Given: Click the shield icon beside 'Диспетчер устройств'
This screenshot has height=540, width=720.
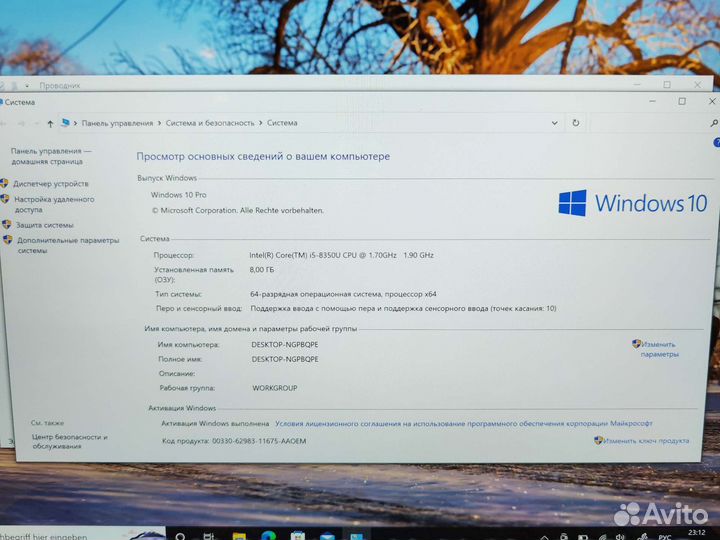Looking at the screenshot, I should pos(4,183).
